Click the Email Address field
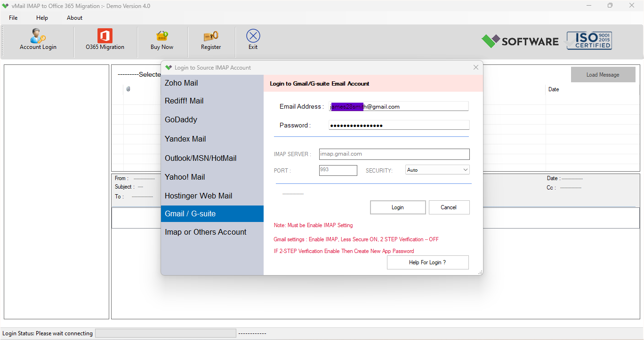This screenshot has width=644, height=340. click(x=399, y=106)
